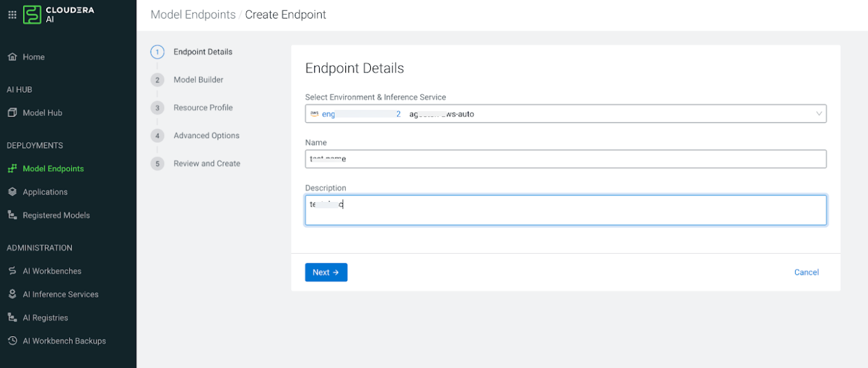Image resolution: width=868 pixels, height=368 pixels.
Task: Click into the Name input field
Action: click(x=565, y=159)
